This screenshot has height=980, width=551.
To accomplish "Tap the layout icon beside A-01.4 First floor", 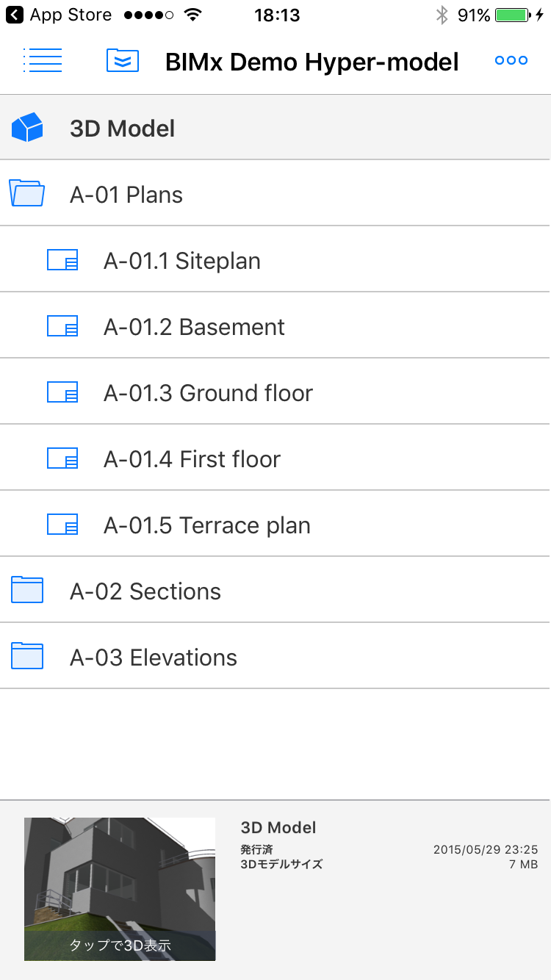I will [x=62, y=458].
